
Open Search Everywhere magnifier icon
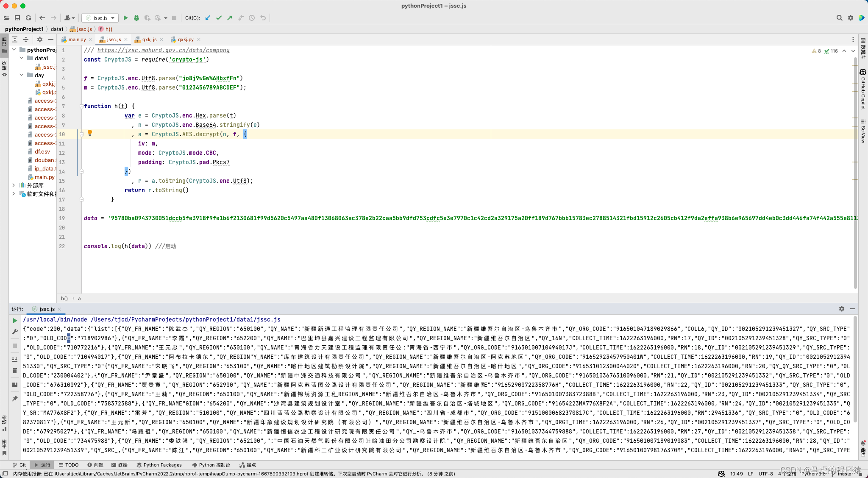(839, 18)
